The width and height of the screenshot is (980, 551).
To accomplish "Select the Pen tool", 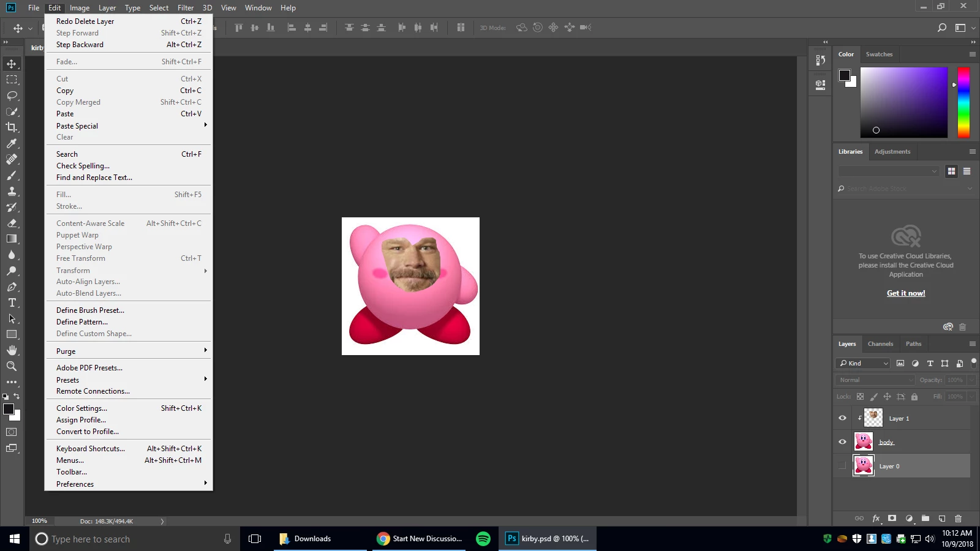I will coord(12,287).
